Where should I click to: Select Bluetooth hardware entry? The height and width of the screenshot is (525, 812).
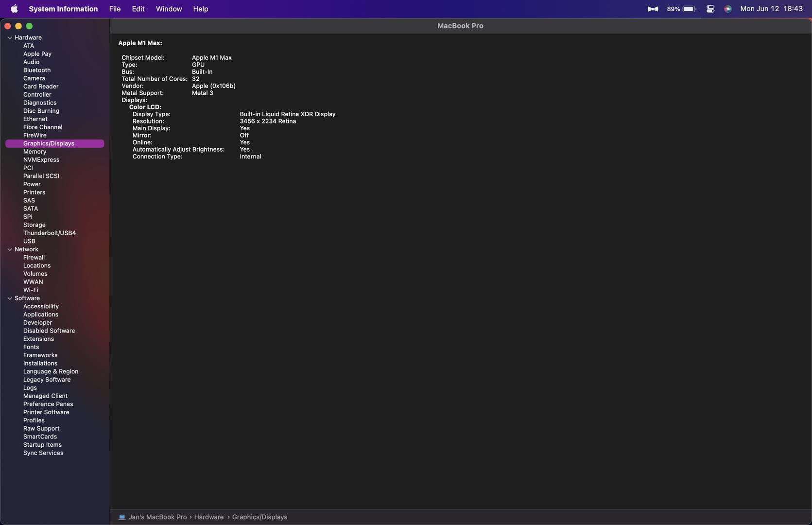pyautogui.click(x=36, y=70)
